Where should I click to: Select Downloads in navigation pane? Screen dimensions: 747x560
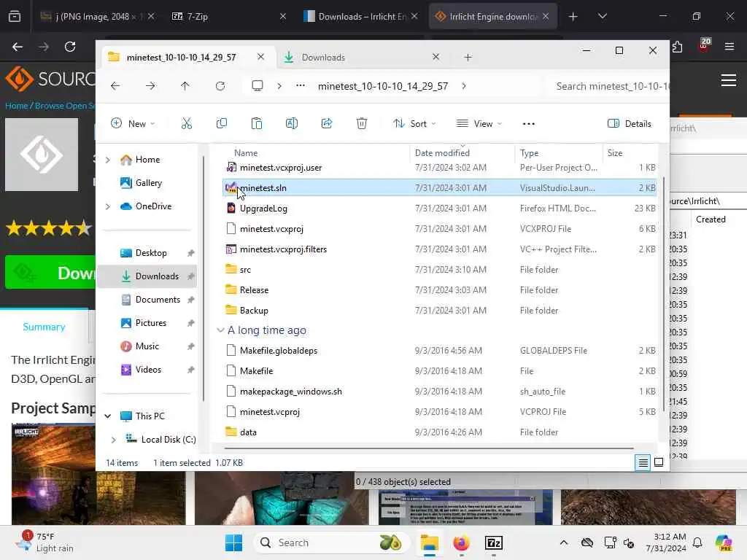[148, 276]
